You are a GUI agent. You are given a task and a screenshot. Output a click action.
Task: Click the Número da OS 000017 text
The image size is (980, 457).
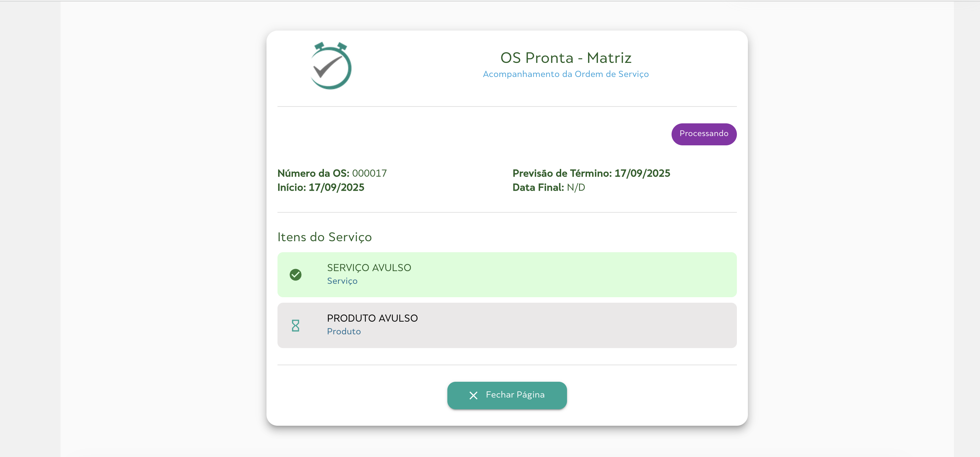pyautogui.click(x=332, y=174)
